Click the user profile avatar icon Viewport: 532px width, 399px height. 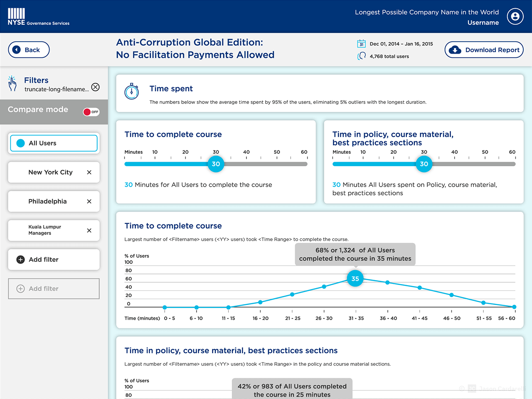[x=515, y=17]
